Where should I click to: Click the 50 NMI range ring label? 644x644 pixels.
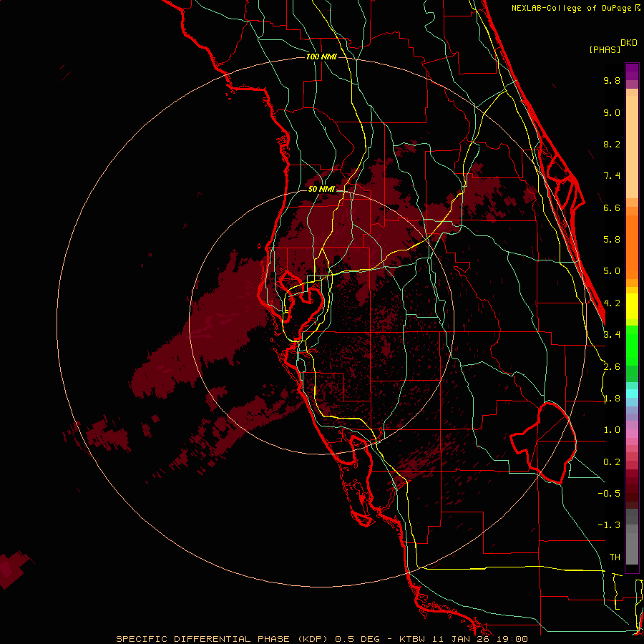(321, 189)
